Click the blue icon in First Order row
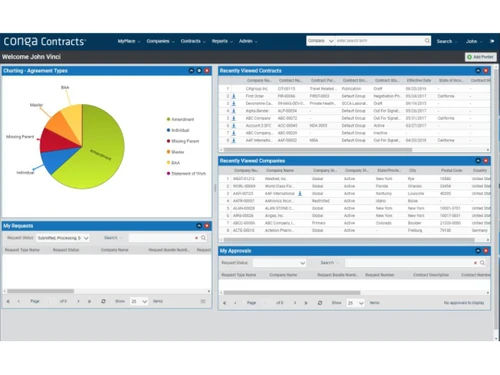Image resolution: width=500 pixels, height=375 pixels. tap(234, 96)
